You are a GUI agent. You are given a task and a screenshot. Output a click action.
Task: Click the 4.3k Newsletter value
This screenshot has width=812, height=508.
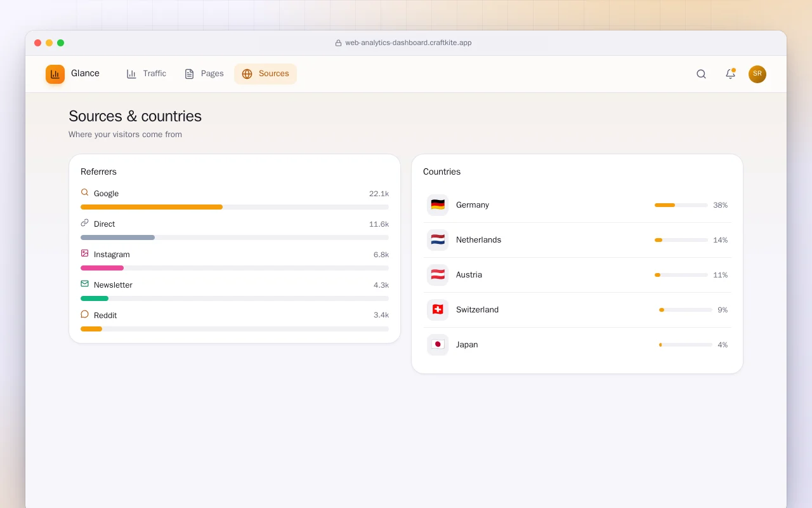click(x=381, y=285)
